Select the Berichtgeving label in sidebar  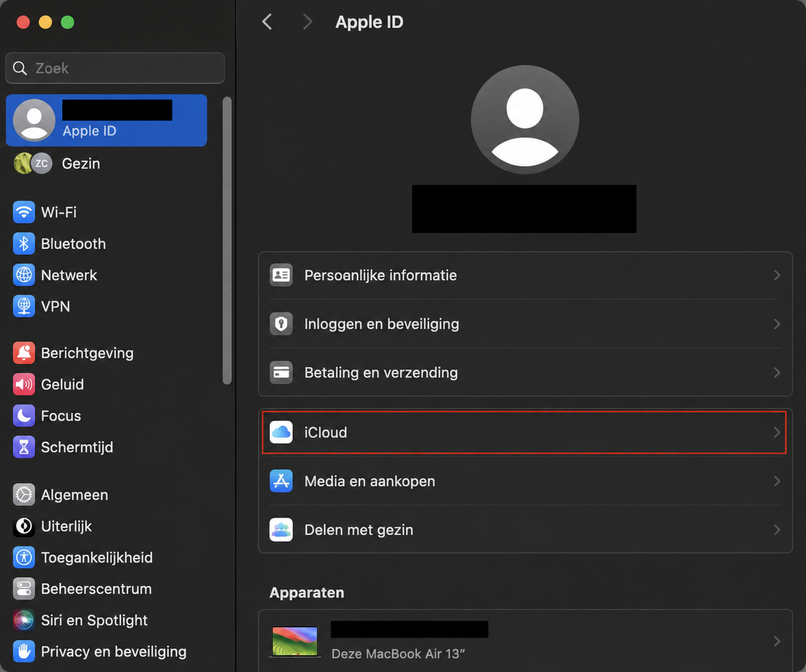tap(87, 353)
